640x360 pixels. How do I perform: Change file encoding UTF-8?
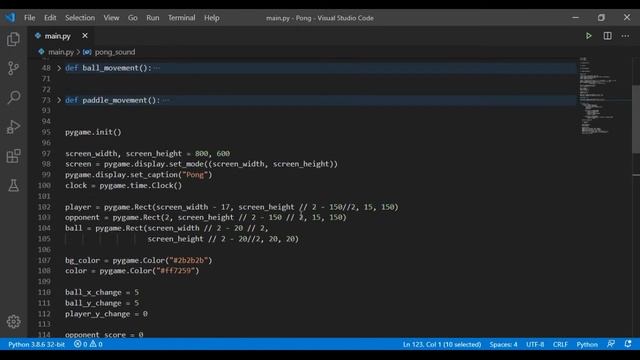click(x=535, y=344)
